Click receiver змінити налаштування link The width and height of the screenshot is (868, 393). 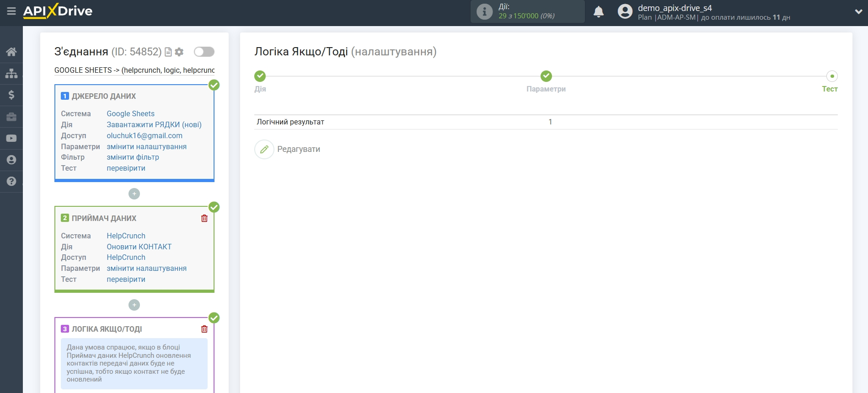[x=146, y=268]
